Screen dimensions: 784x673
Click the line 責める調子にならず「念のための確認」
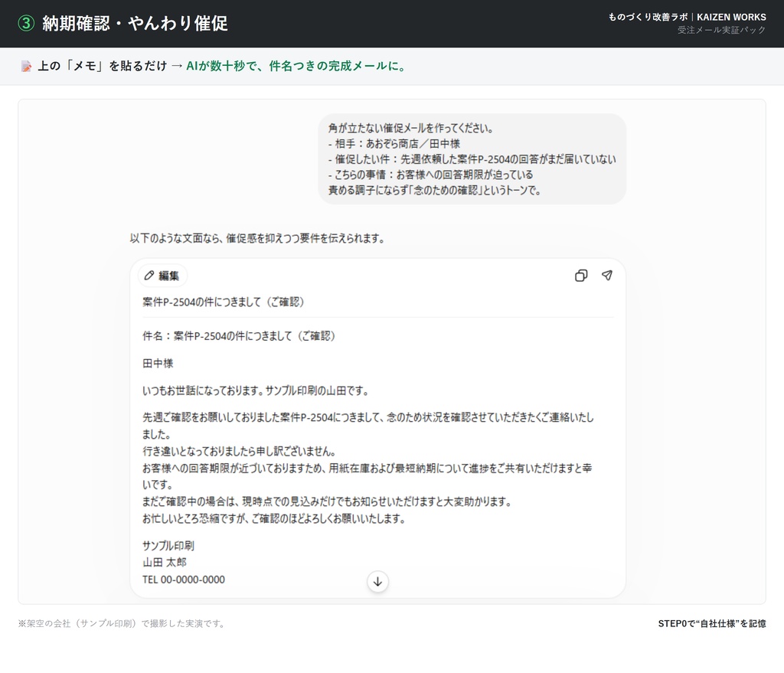(x=434, y=191)
